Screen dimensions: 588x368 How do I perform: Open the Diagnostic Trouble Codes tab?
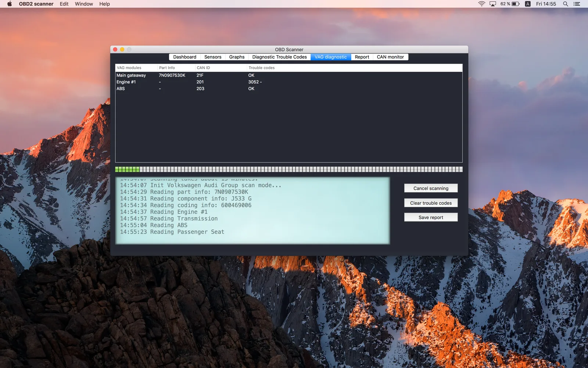pyautogui.click(x=279, y=57)
